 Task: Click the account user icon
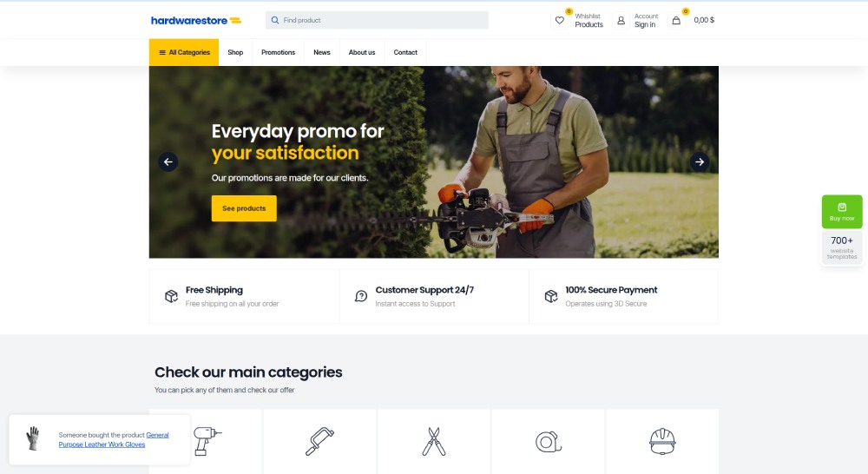point(621,21)
